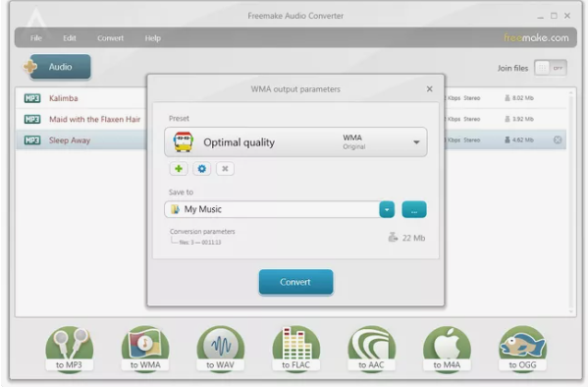
Task: Click the to FLAC equalizer icon
Action: pyautogui.click(x=295, y=349)
